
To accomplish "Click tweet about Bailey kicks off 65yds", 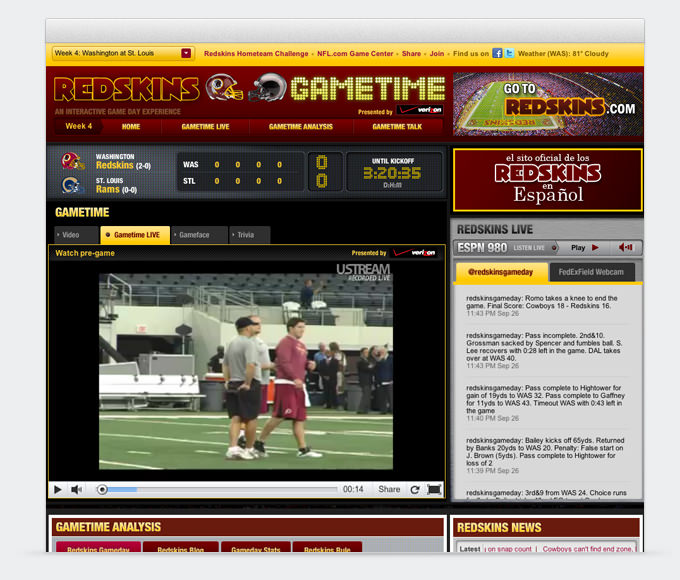I will 545,452.
